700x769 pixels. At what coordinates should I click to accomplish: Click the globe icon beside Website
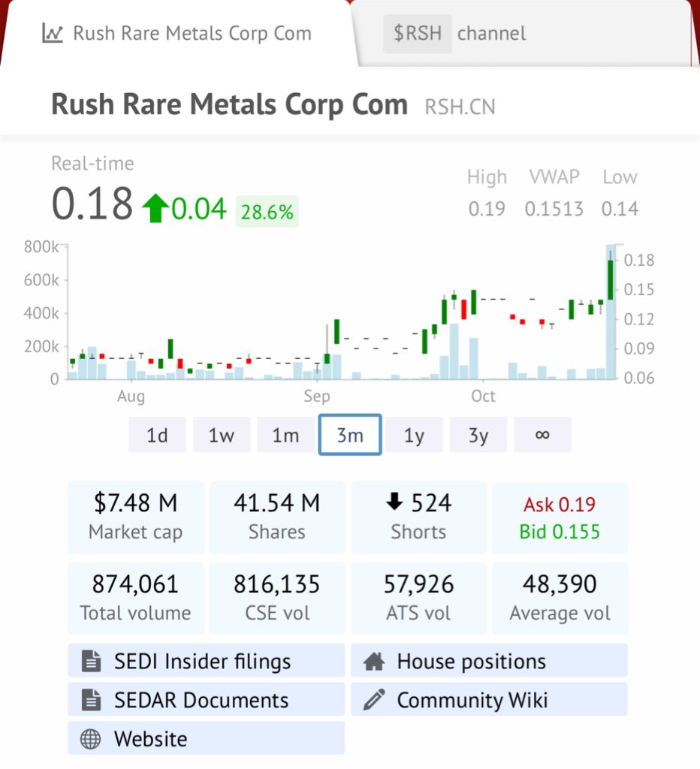(91, 739)
